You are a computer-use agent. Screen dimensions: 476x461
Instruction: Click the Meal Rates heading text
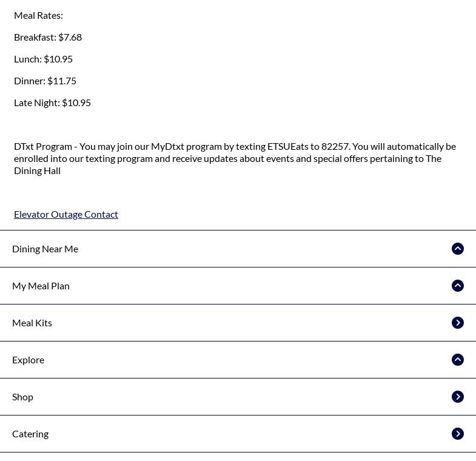point(38,15)
